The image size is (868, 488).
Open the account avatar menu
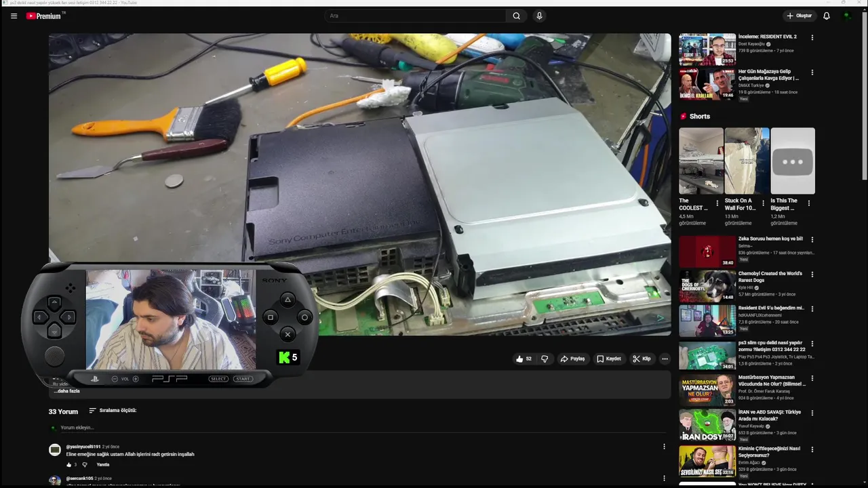point(846,16)
